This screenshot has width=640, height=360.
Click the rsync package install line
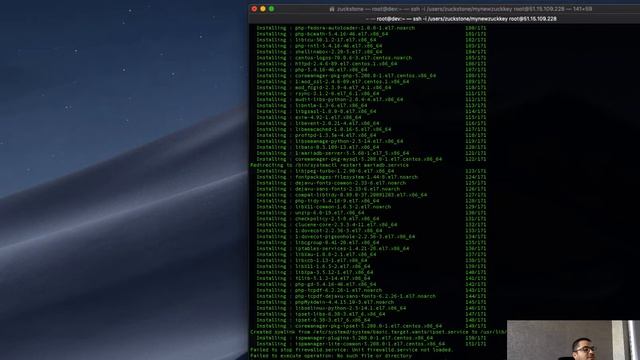pyautogui.click(x=371, y=94)
